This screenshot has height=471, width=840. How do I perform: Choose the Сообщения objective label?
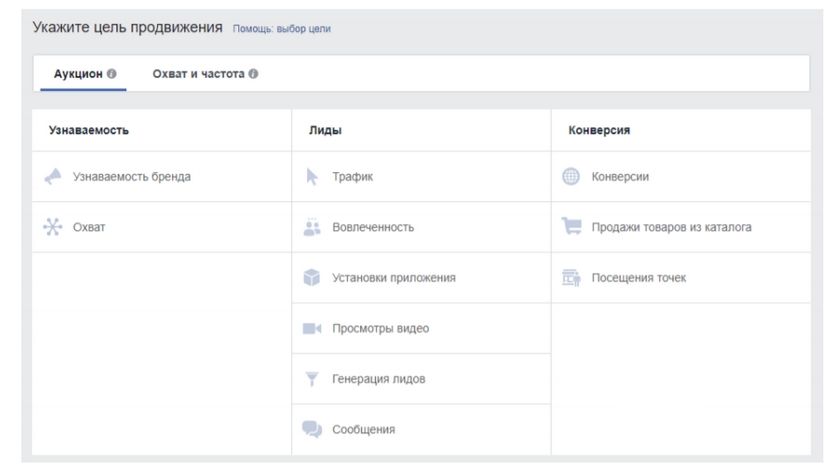click(363, 429)
